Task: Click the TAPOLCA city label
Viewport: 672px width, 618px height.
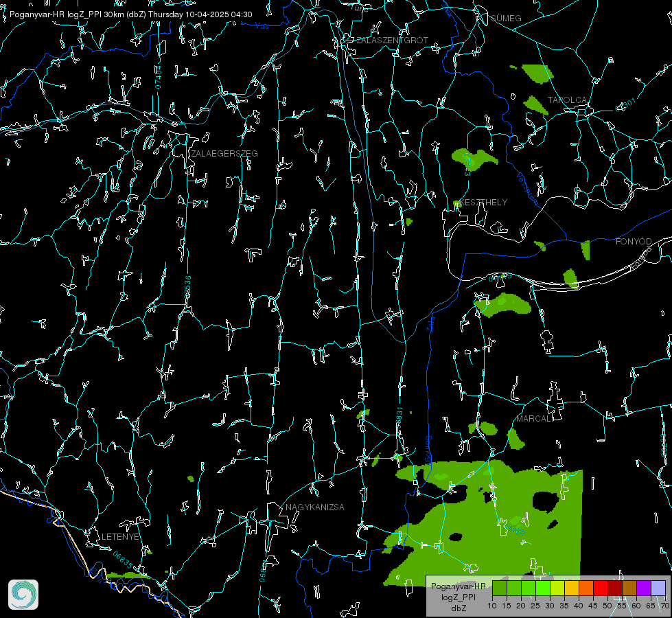Action: 567,100
